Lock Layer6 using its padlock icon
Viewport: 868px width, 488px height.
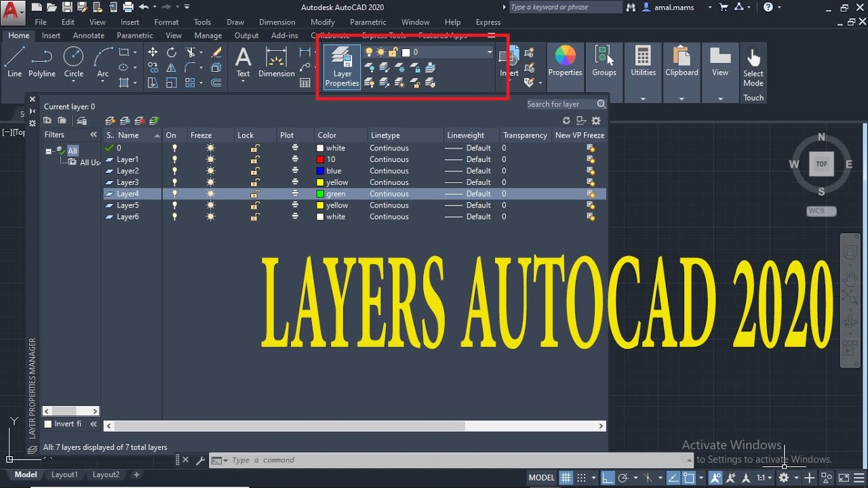tap(255, 217)
